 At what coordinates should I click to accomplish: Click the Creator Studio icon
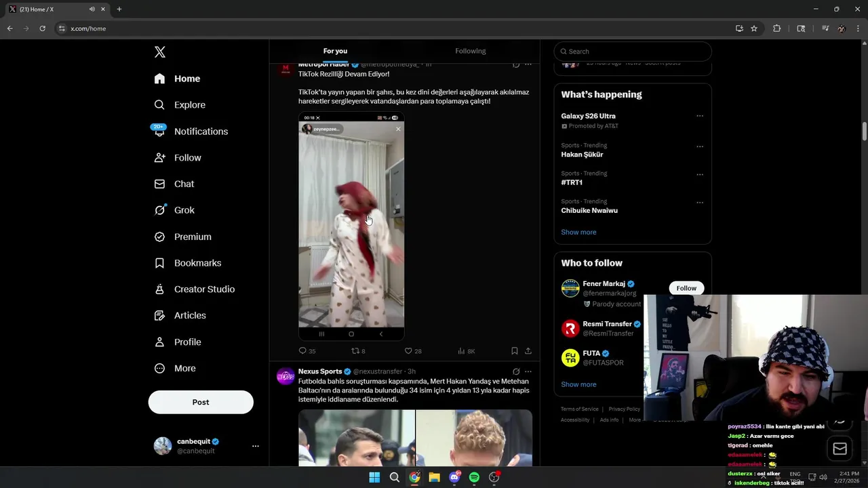point(159,289)
